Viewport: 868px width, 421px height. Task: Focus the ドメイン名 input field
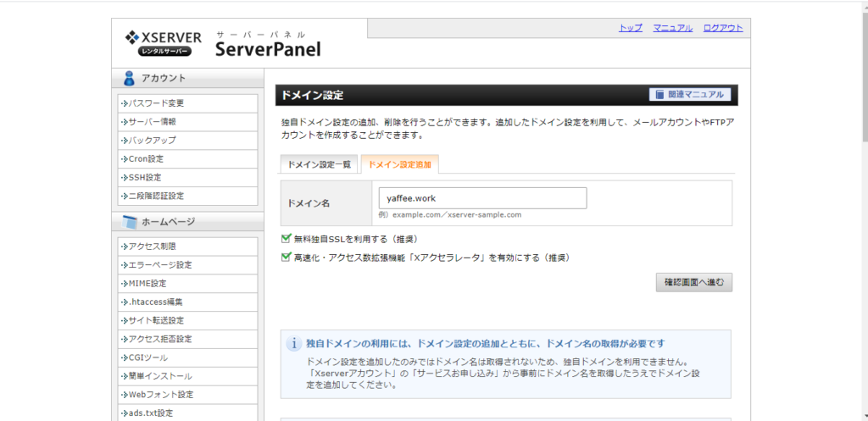tap(482, 198)
